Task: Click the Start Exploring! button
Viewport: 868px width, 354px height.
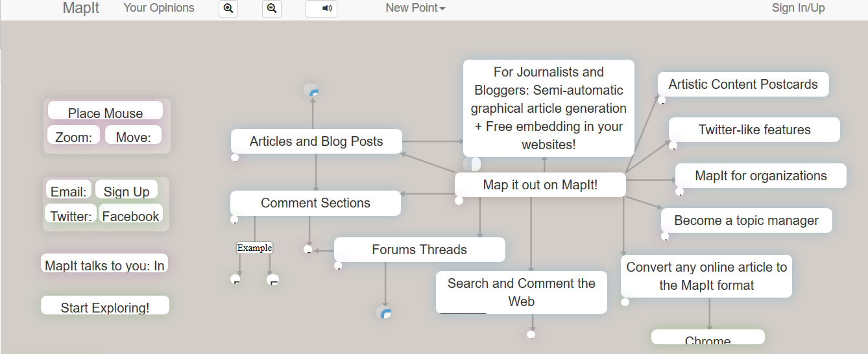Action: (105, 305)
